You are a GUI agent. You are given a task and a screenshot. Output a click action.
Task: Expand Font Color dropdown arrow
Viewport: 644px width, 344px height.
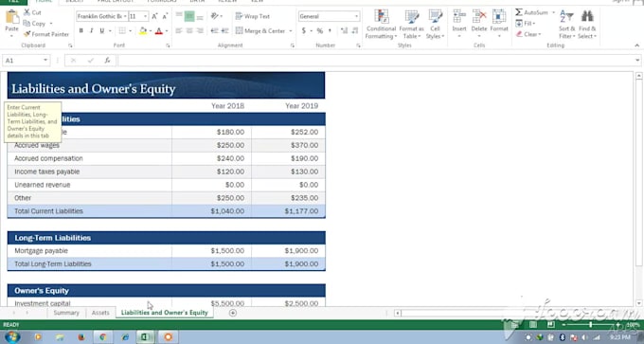167,31
